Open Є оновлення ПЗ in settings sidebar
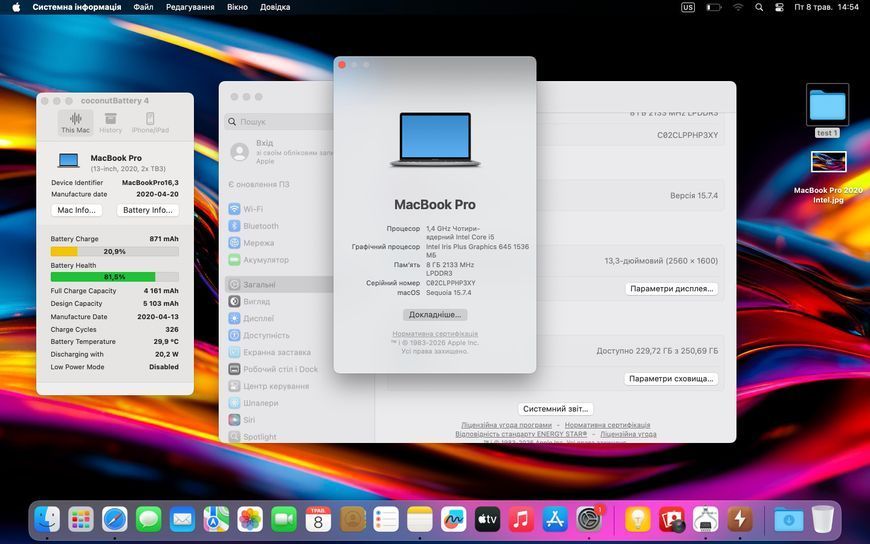Viewport: 870px width, 544px height. [x=259, y=184]
